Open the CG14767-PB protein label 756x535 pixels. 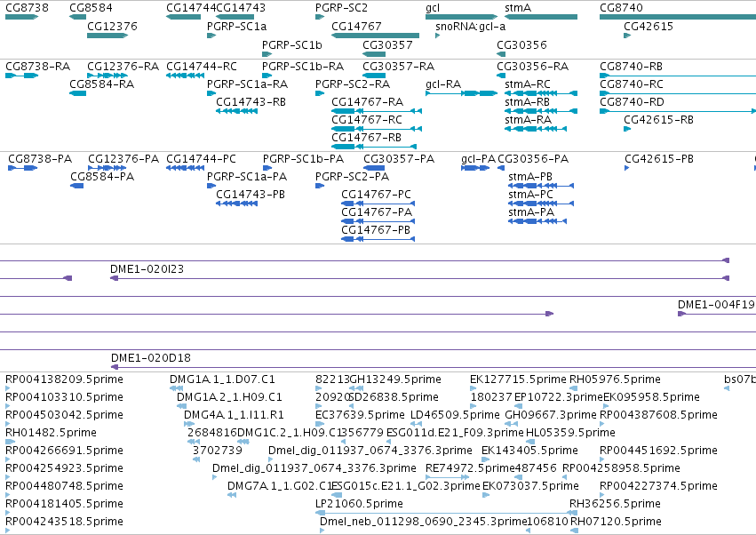[376, 230]
